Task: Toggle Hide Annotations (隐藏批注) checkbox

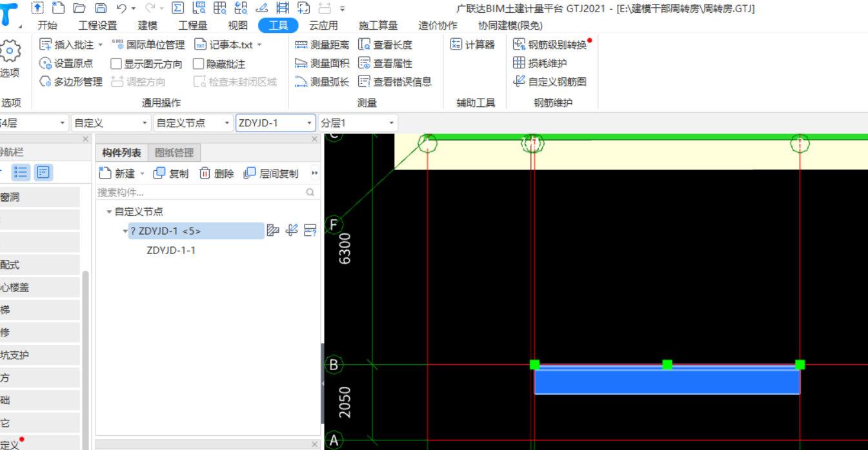Action: 199,64
